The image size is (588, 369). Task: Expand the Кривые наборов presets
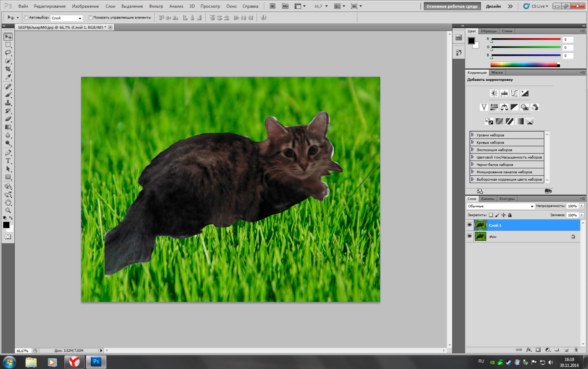(x=472, y=142)
